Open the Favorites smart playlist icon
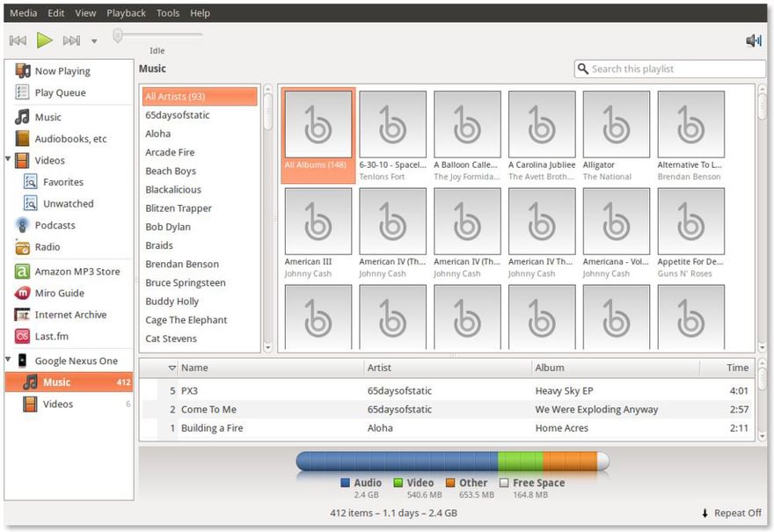774x532 pixels. 30,182
